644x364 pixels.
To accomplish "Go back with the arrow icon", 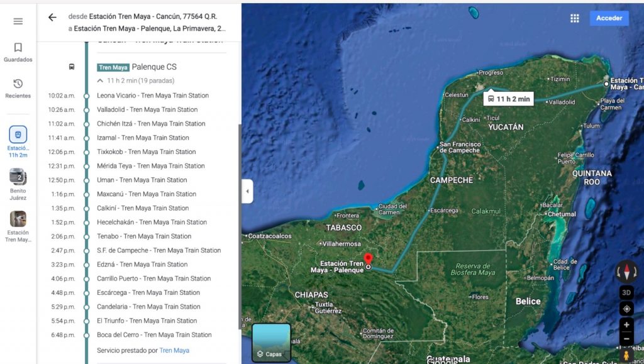I will coord(52,17).
